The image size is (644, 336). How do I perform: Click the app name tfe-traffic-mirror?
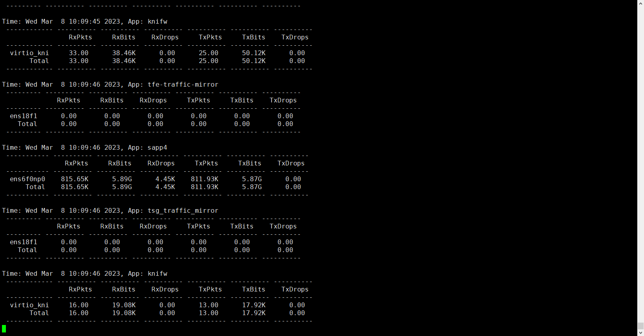[183, 85]
